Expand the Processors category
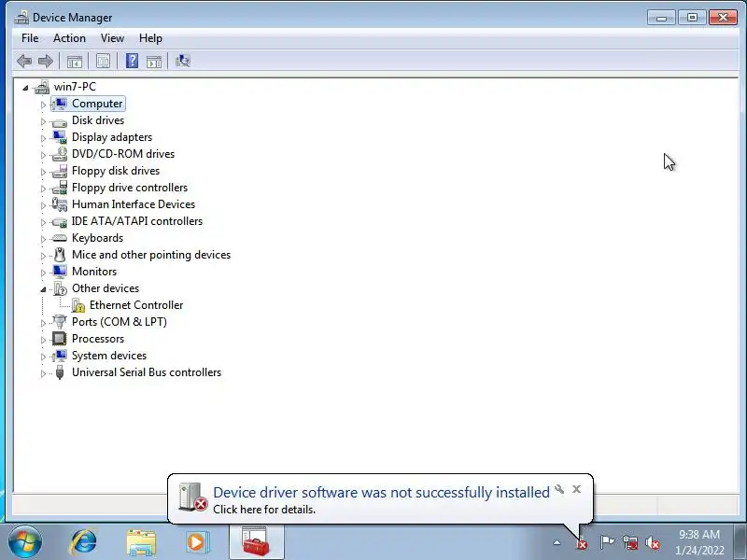 (43, 340)
